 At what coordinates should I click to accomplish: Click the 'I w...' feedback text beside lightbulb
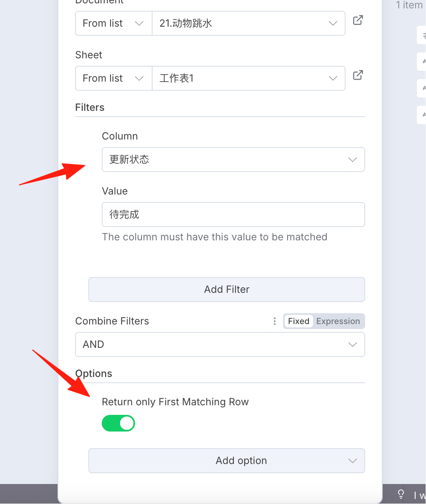(420, 495)
